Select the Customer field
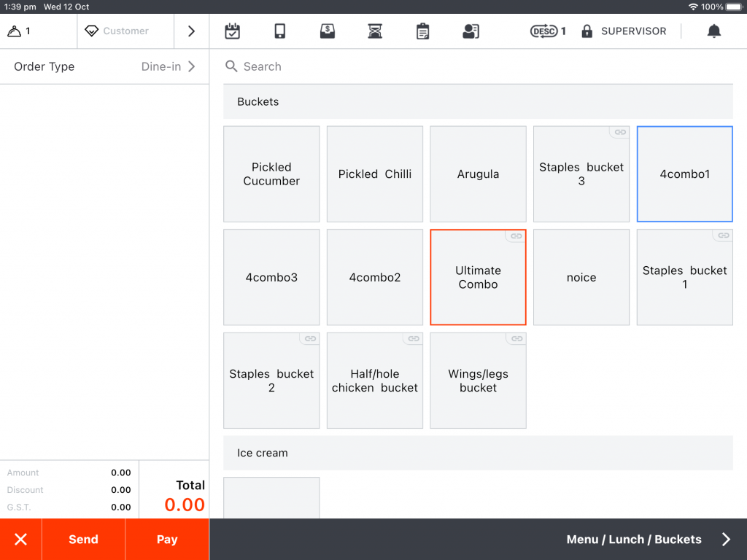This screenshot has width=747, height=560. pyautogui.click(x=125, y=31)
